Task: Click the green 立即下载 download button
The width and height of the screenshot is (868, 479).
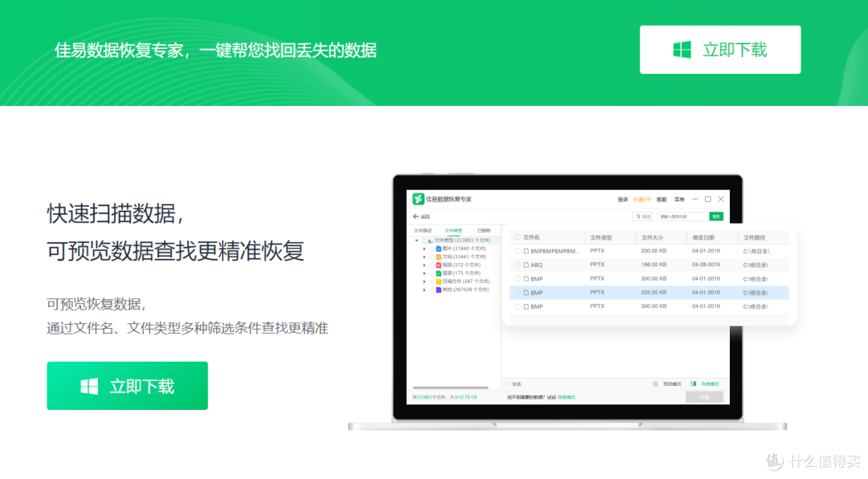Action: (x=127, y=386)
